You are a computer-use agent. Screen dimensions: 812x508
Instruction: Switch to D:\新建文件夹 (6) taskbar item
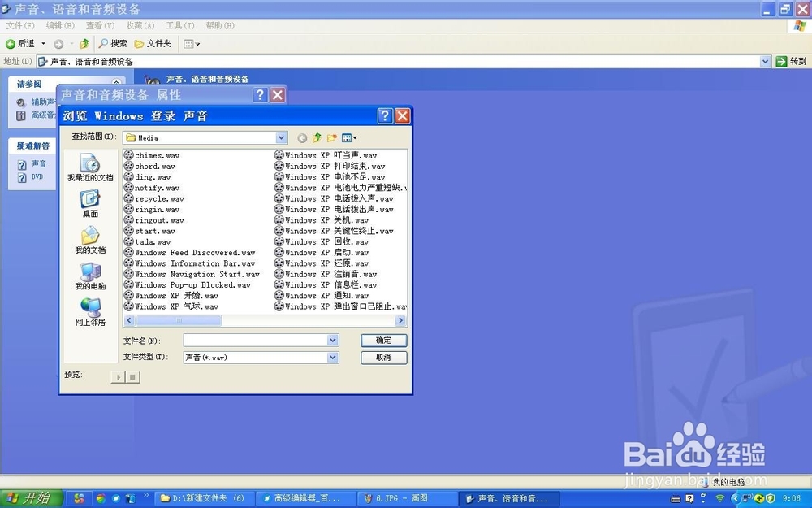[x=205, y=498]
